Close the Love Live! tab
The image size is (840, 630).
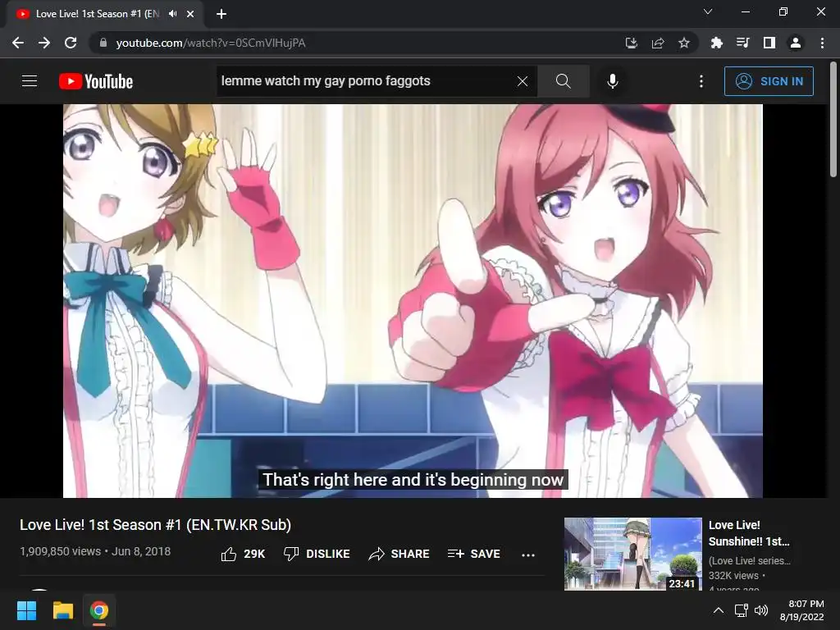pos(190,15)
